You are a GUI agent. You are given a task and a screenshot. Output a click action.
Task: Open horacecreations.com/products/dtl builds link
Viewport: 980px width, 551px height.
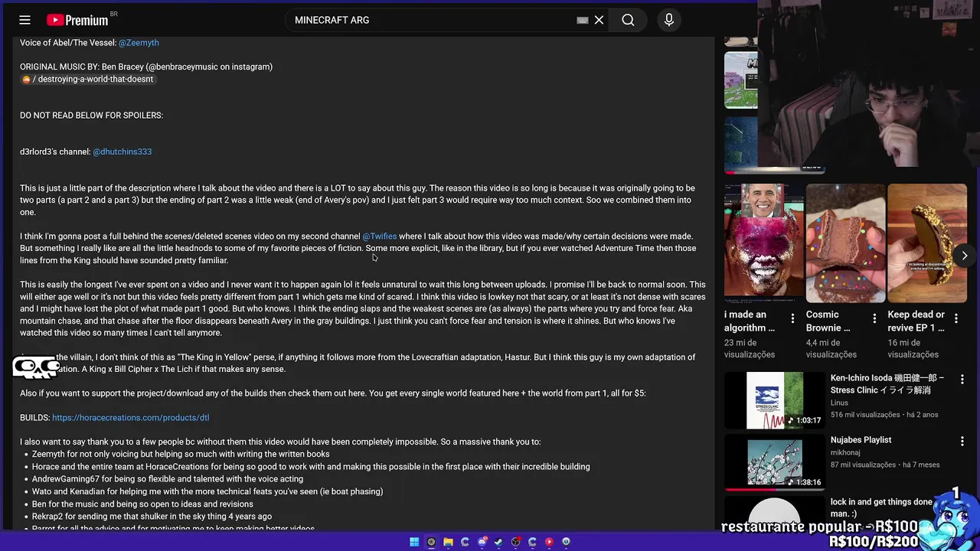point(130,418)
